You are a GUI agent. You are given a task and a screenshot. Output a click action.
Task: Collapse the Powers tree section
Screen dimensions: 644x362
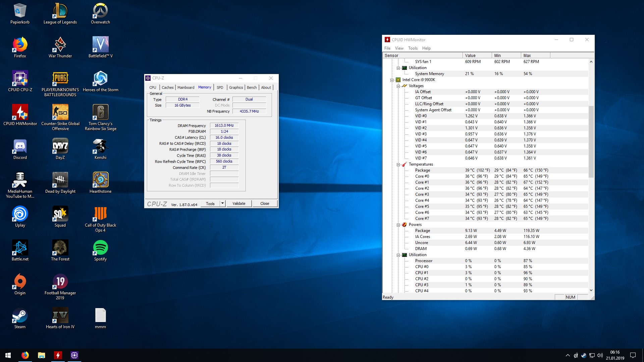(x=398, y=225)
